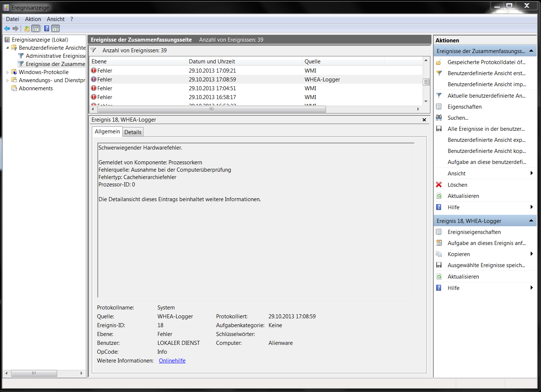Viewport: 541px width, 392px height.
Task: Click Aufgabe an diese benutzerdefinierte Ansicht action
Action: (x=487, y=162)
